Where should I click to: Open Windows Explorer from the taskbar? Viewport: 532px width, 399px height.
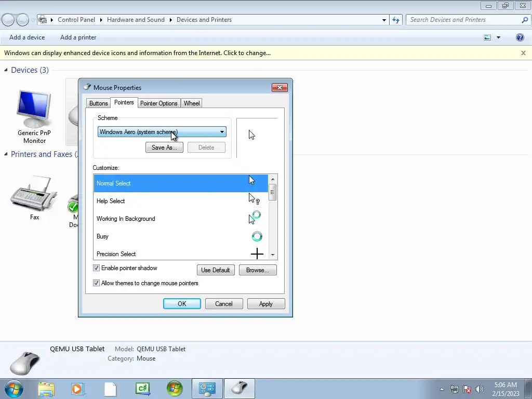tap(46, 389)
